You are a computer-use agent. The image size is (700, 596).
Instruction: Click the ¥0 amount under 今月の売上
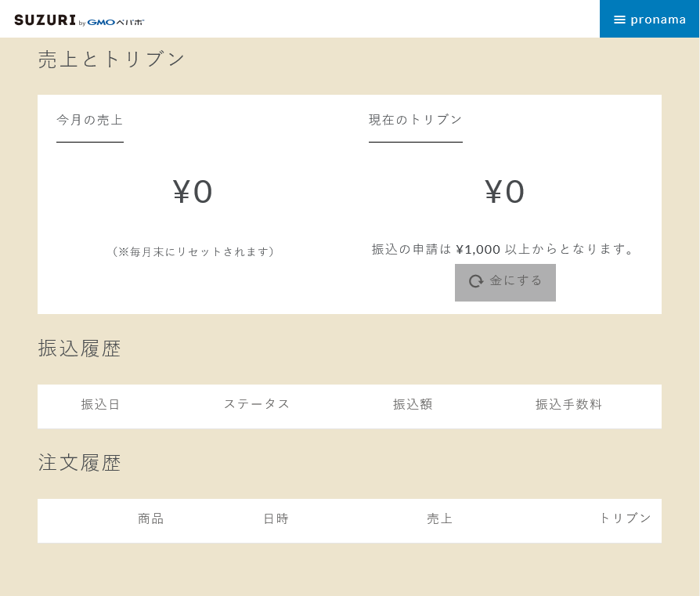pyautogui.click(x=193, y=192)
